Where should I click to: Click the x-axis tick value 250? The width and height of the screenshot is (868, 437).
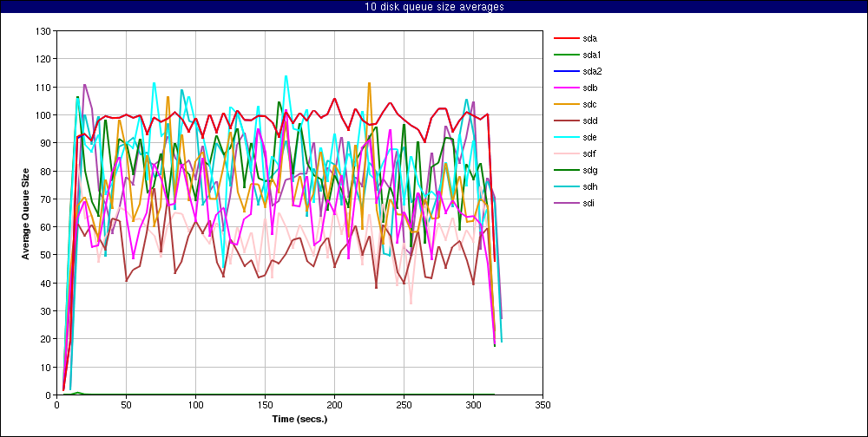(x=404, y=405)
